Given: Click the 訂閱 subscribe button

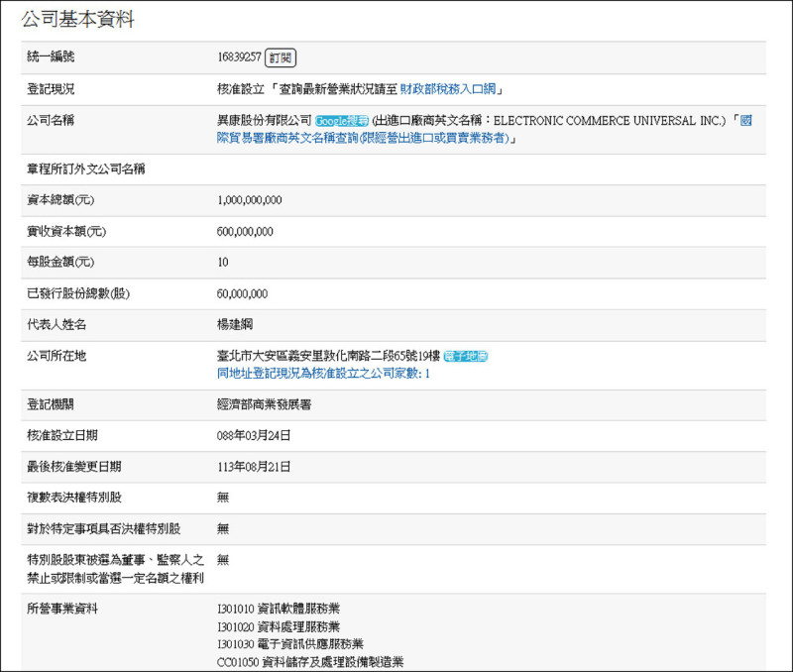Looking at the screenshot, I should [281, 58].
